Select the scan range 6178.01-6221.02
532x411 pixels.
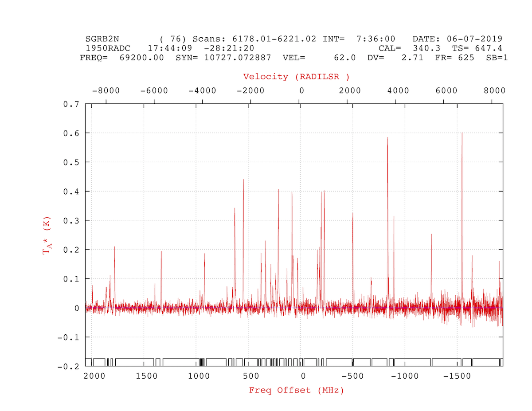[274, 39]
